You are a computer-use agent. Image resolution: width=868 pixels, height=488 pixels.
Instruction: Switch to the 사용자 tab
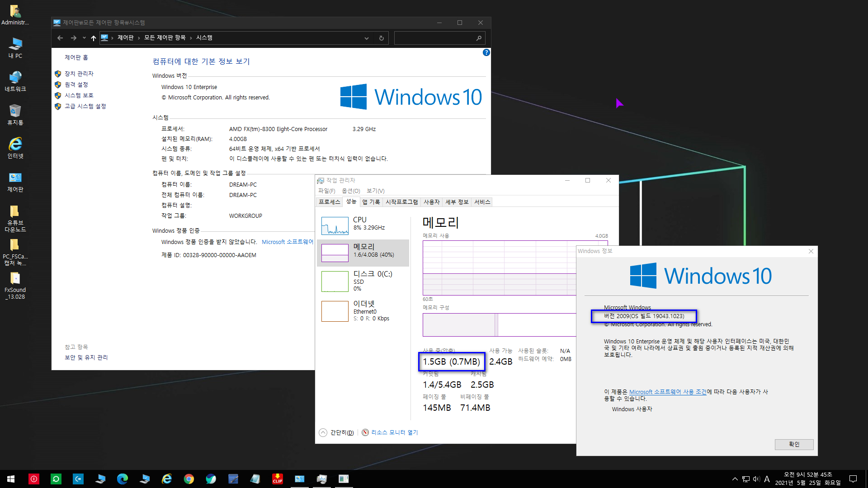(432, 202)
